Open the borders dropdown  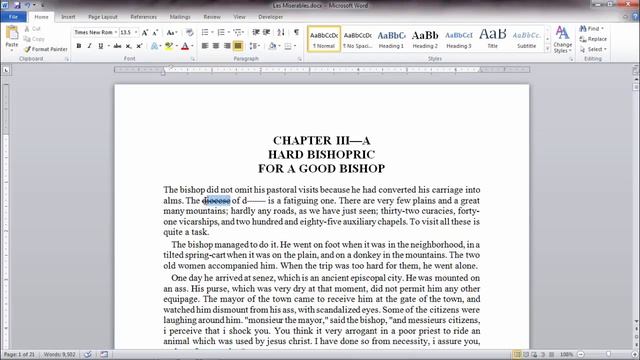click(294, 46)
